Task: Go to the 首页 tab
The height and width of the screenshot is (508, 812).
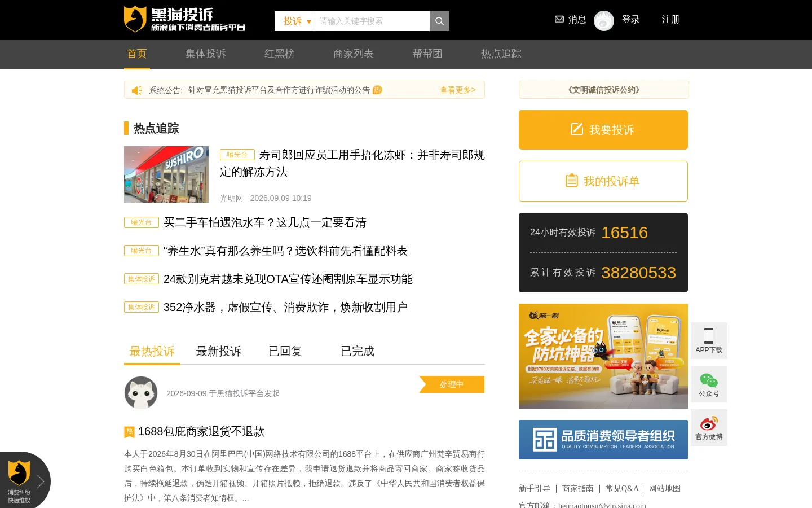Action: (137, 54)
